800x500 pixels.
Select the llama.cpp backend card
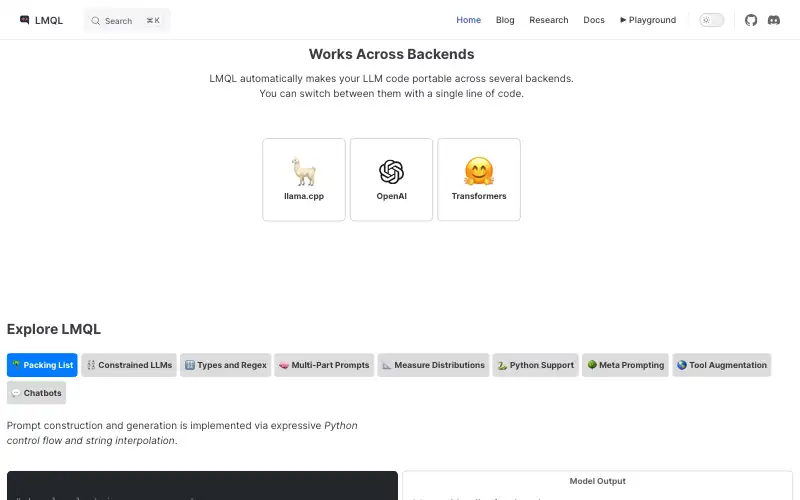[304, 180]
